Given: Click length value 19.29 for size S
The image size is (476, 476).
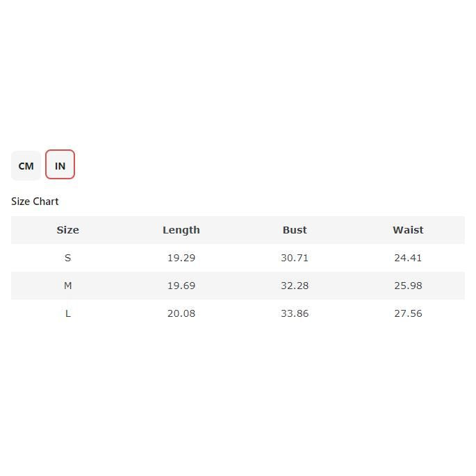Looking at the screenshot, I should (181, 258).
